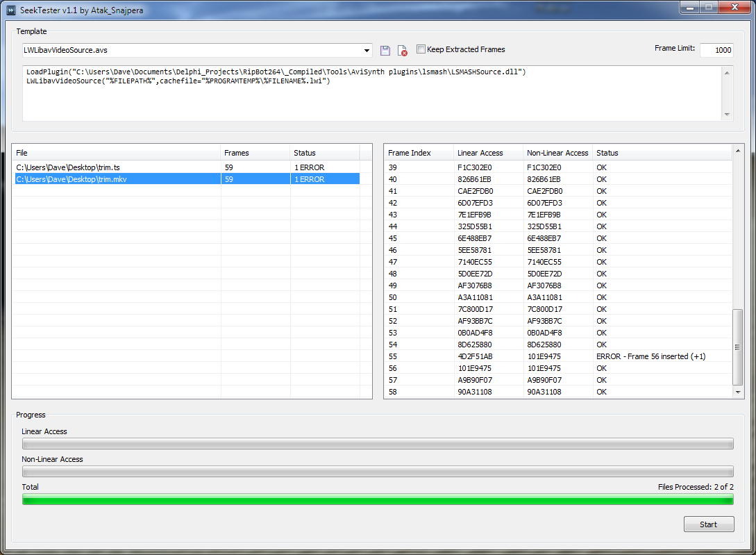Click the Start button
756x555 pixels.
pyautogui.click(x=709, y=524)
